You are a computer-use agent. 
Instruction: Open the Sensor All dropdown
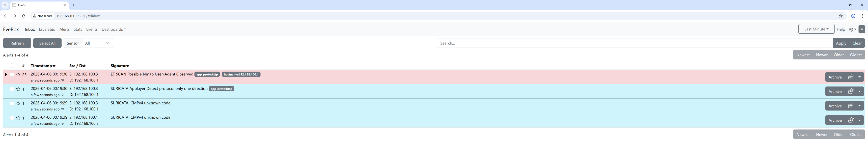click(97, 43)
